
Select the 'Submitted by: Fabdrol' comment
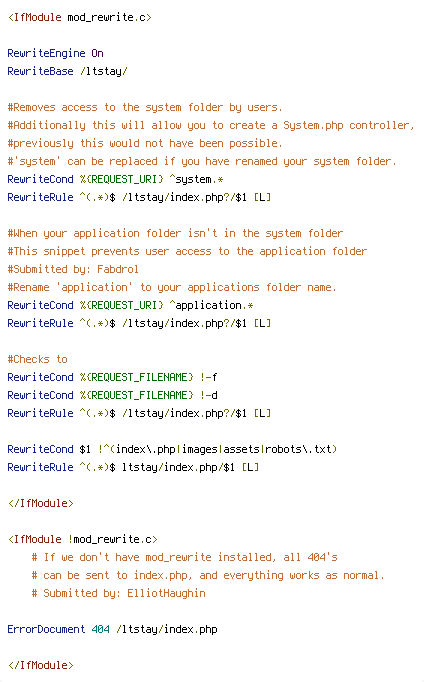(x=73, y=269)
